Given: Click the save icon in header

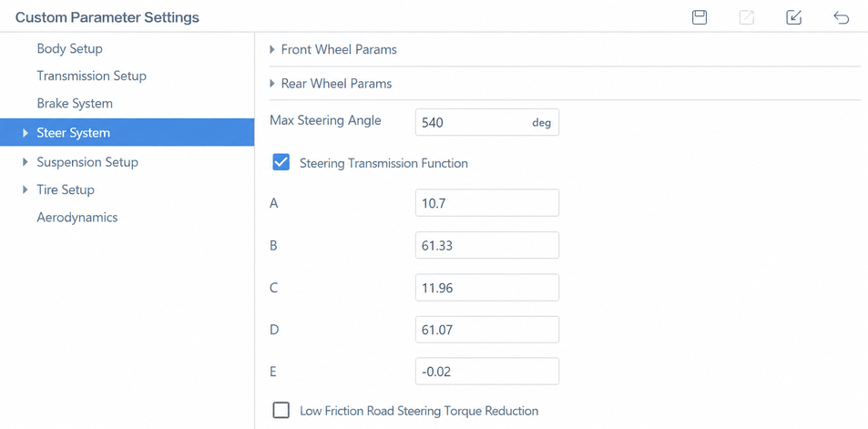Looking at the screenshot, I should pos(700,17).
